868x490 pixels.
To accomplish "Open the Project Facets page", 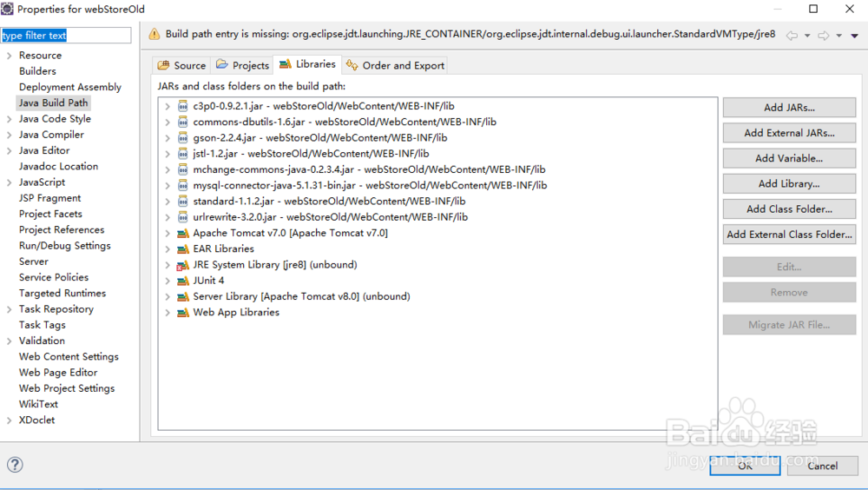I will (50, 214).
